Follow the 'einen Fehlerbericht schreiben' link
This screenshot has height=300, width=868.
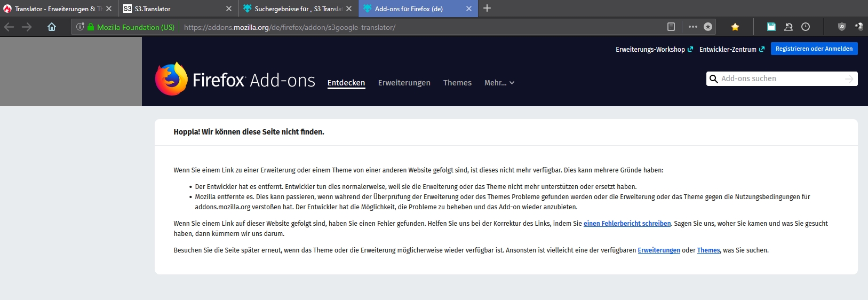(x=627, y=224)
